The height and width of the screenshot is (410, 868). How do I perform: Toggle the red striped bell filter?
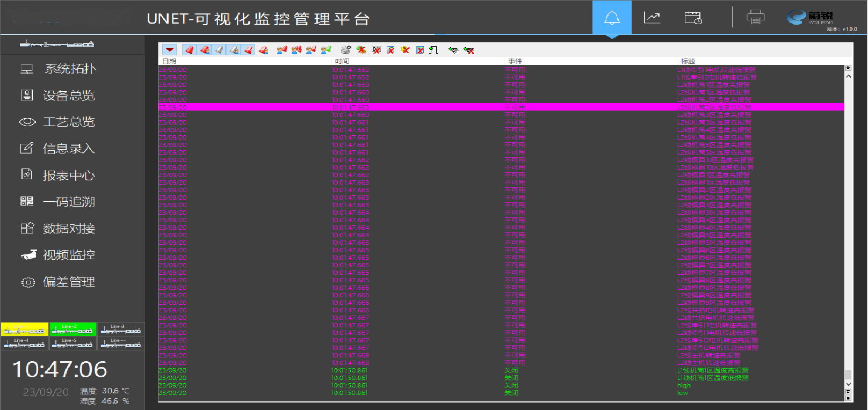pos(248,50)
